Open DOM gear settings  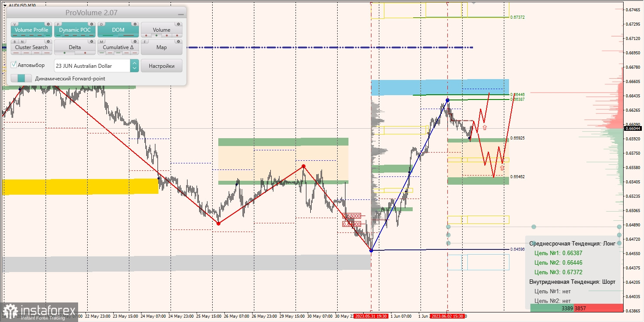click(135, 24)
